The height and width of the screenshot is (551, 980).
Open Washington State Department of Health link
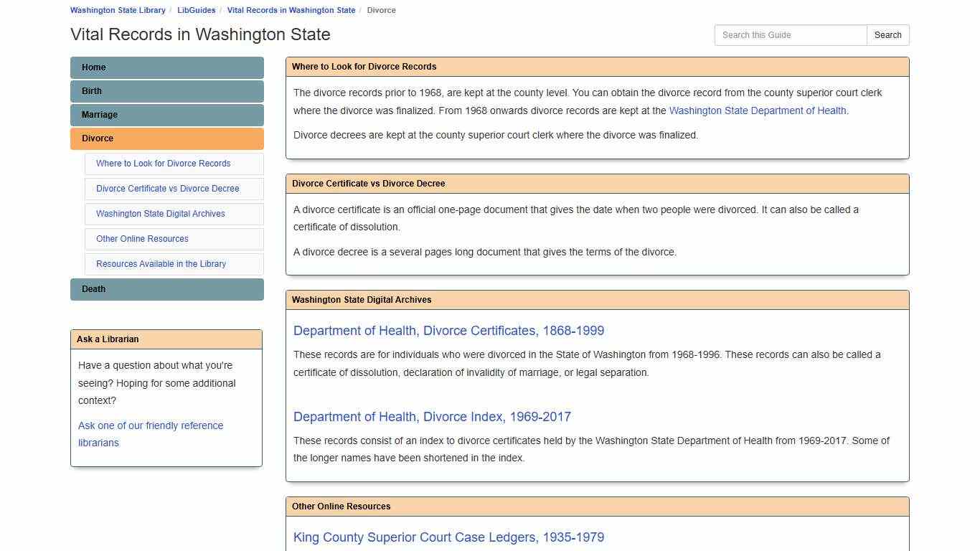point(758,110)
